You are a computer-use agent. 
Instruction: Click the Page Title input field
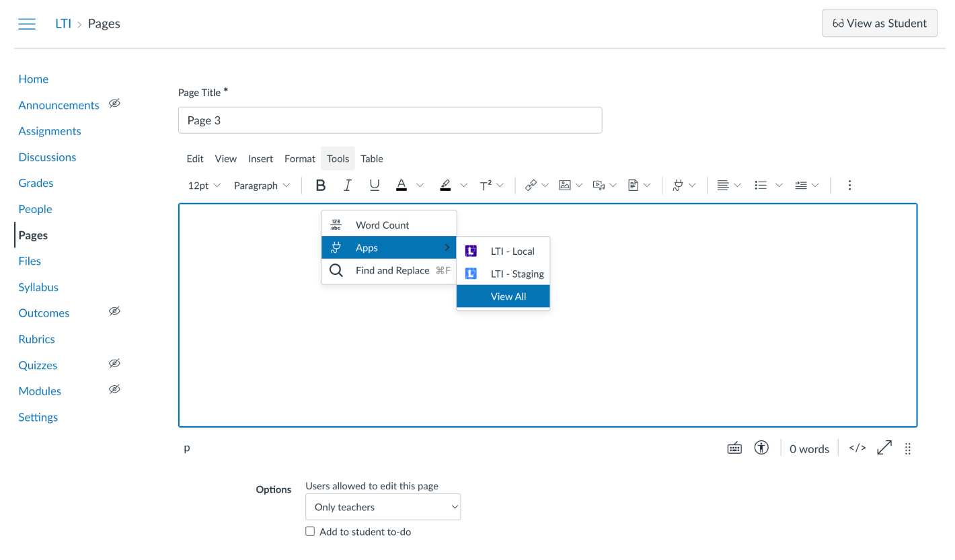point(390,120)
